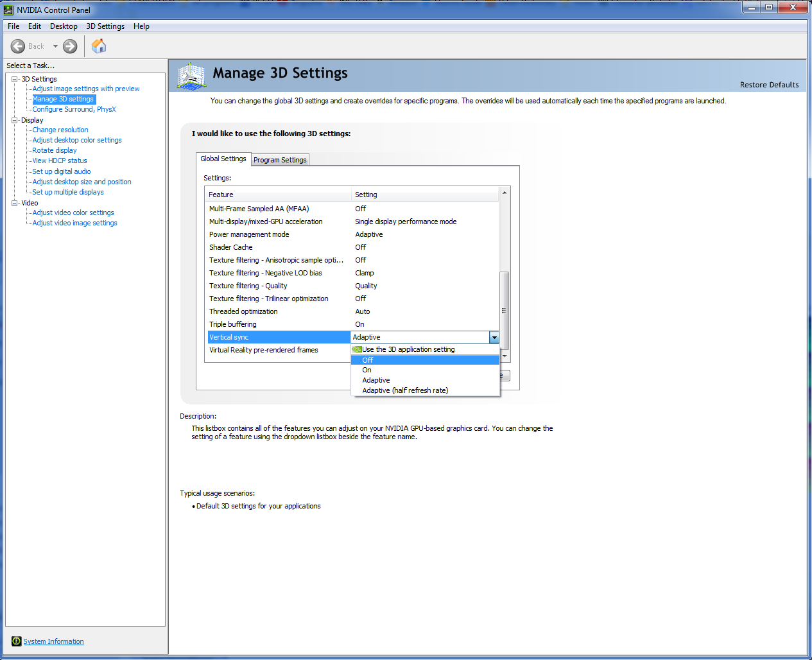The height and width of the screenshot is (660, 812).
Task: Click the NVIDIA logo beside 3D application setting
Action: pyautogui.click(x=357, y=349)
